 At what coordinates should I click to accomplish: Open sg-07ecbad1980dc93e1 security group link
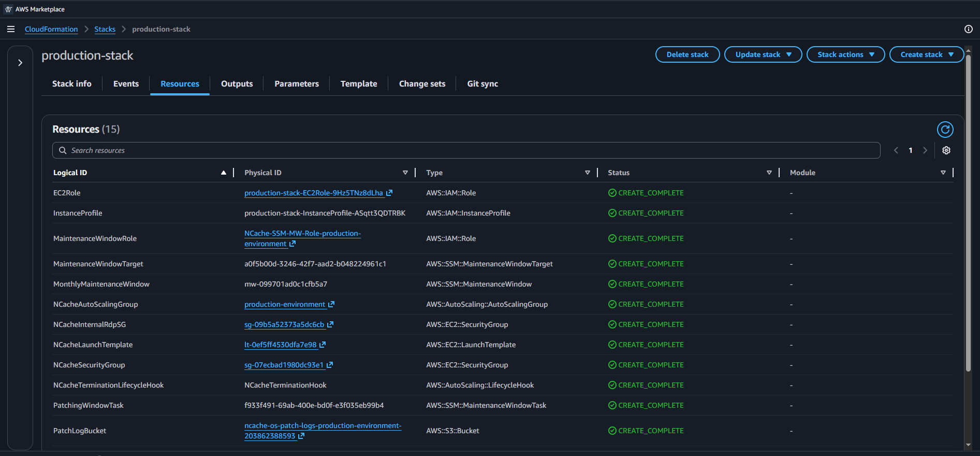click(284, 365)
